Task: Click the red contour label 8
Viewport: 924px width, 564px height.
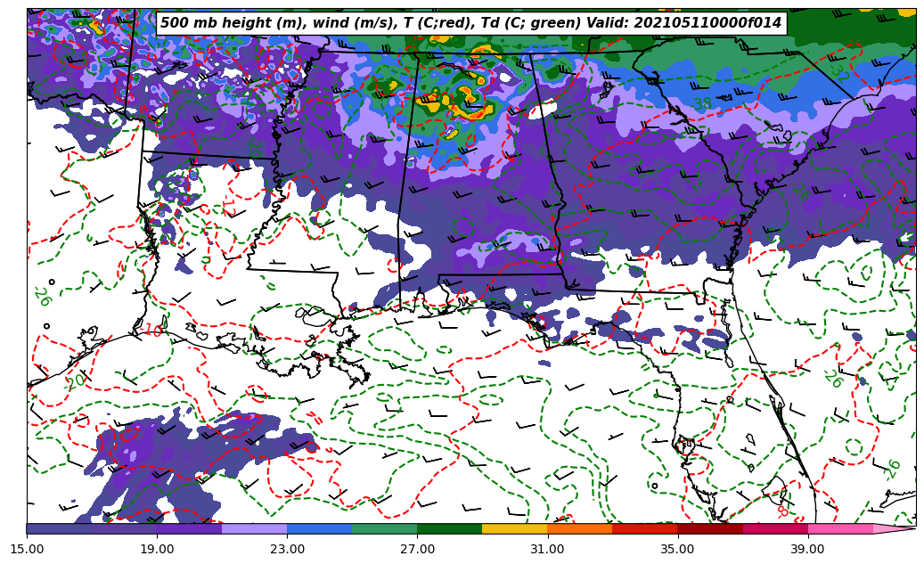Action: point(782,511)
